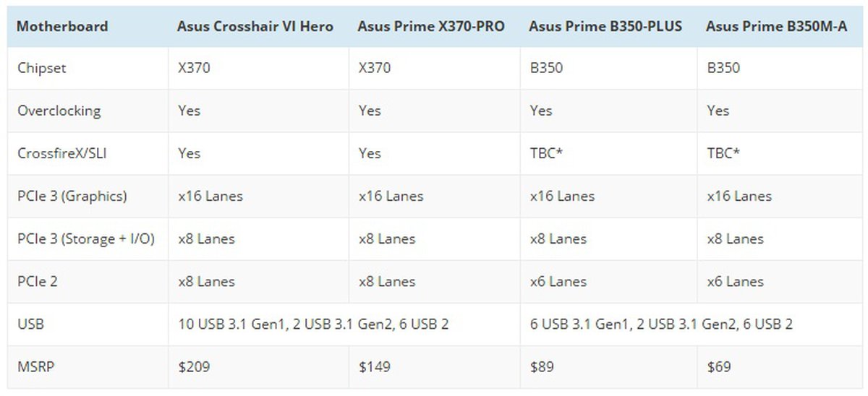Click the CrossfireX/SLI row label
The height and width of the screenshot is (396, 868).
(58, 154)
